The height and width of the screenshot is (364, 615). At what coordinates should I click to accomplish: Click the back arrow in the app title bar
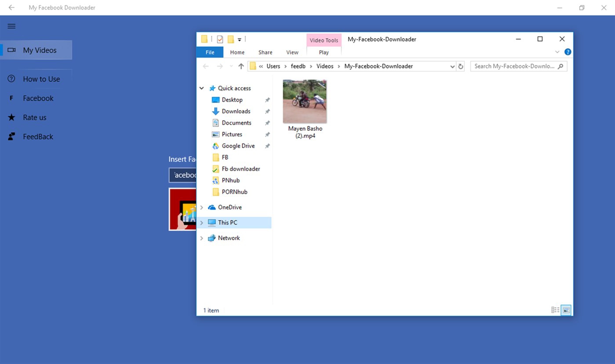11,7
